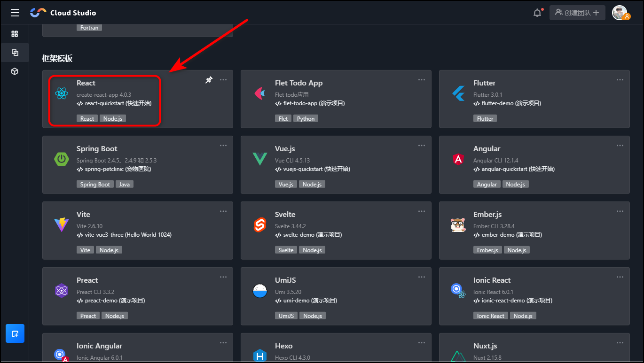644x363 pixels.
Task: Click the 框架模板 section heading
Action: (57, 58)
